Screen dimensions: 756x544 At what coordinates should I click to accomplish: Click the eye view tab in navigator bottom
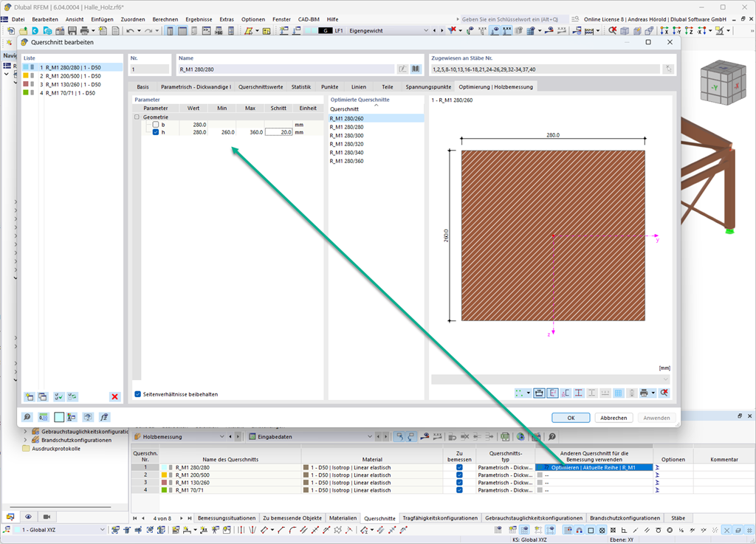coord(29,517)
